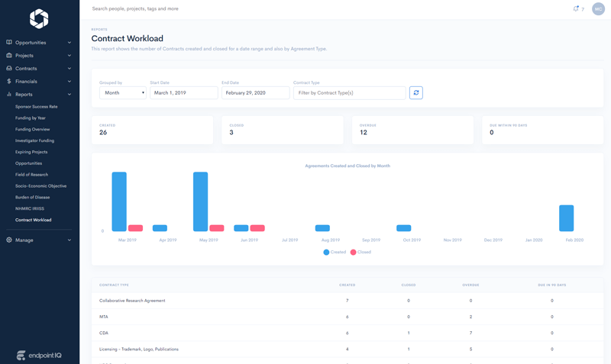Screen dimensions: 611x364
Task: Click the Start Date field
Action: (x=184, y=92)
